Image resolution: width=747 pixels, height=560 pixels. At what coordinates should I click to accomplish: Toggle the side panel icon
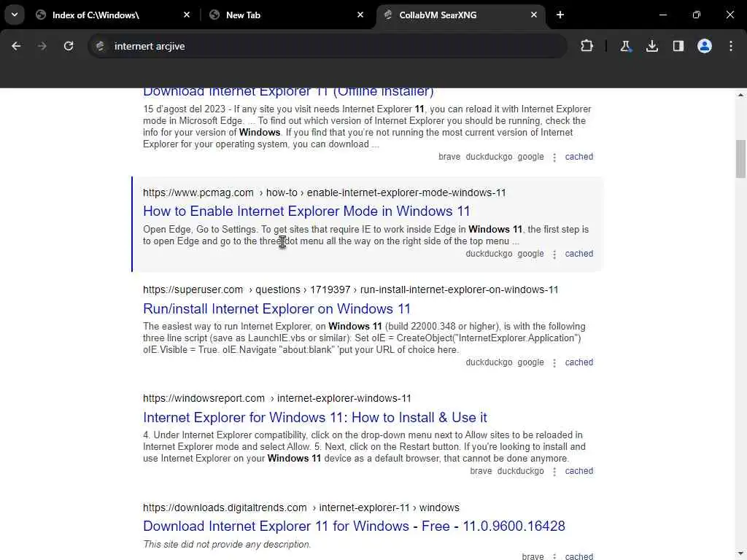click(678, 46)
